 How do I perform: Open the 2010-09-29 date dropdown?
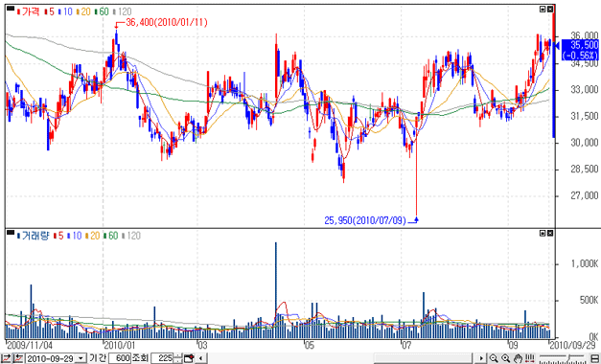81,358
